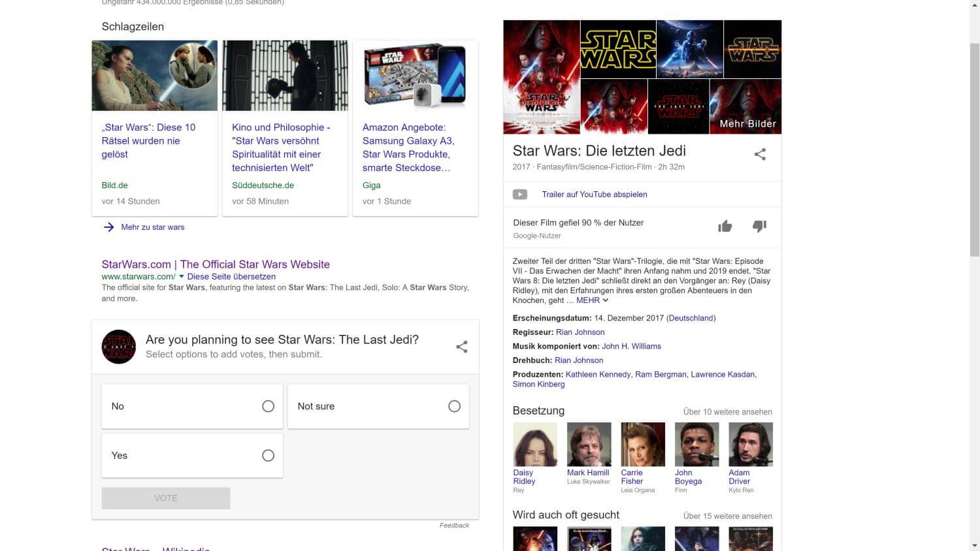Open dropdown arrow next to www.starwars.com URL
This screenshot has height=551, width=980.
tap(182, 277)
